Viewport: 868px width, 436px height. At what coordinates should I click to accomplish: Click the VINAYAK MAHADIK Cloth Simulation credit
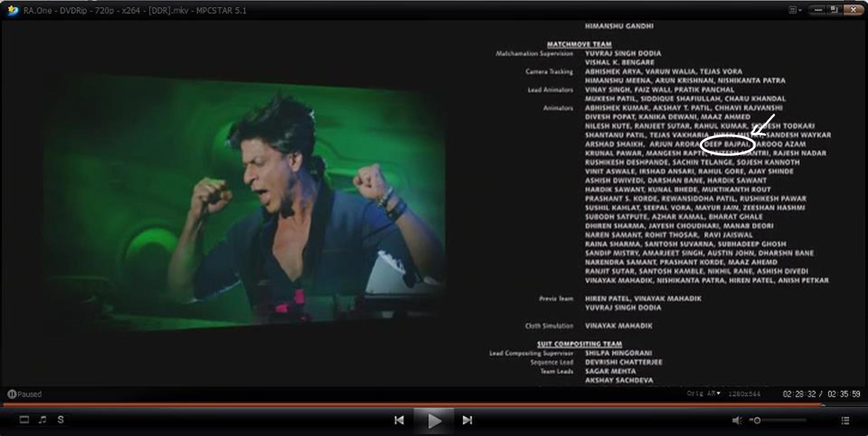pyautogui.click(x=619, y=326)
